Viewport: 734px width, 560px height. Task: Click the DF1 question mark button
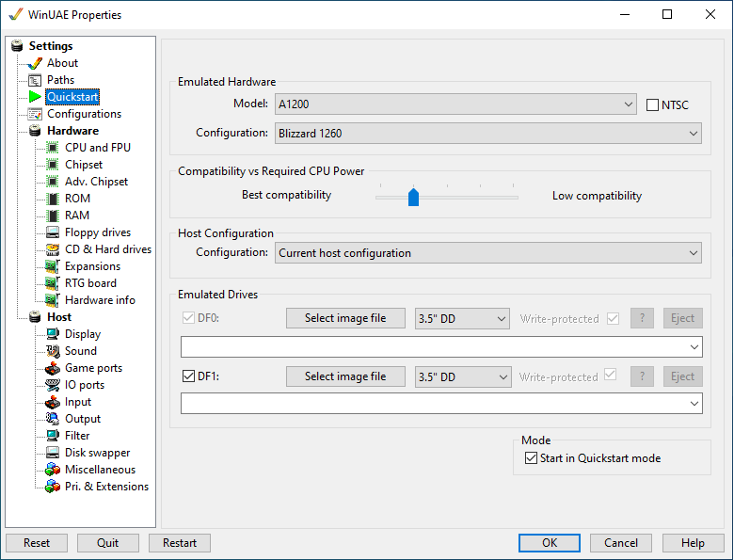tap(642, 376)
